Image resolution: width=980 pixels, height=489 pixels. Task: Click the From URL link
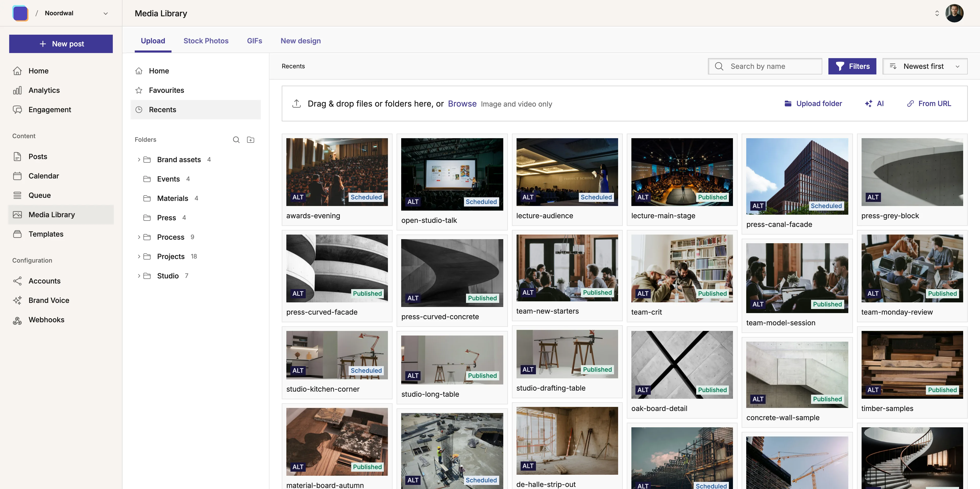[934, 103]
